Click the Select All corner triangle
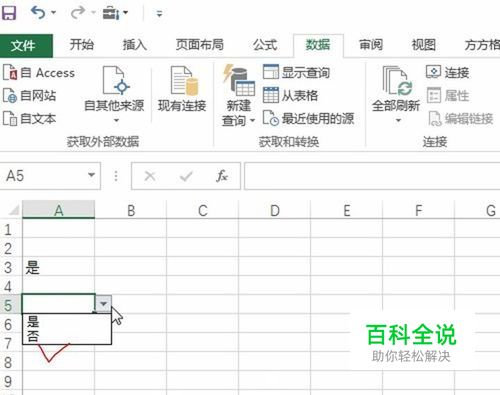Image resolution: width=500 pixels, height=395 pixels. click(14, 210)
